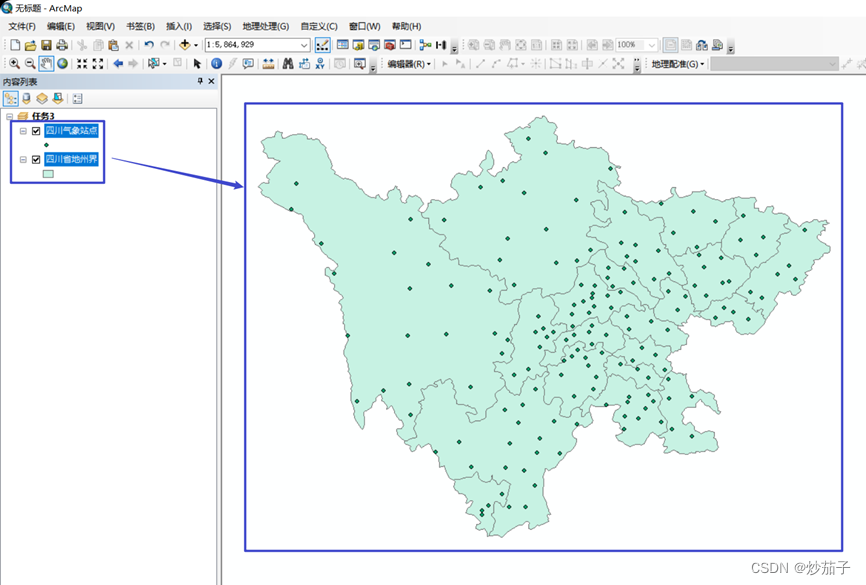This screenshot has height=585, width=866.
Task: Click the 四川气象站点 point symbol
Action: (x=46, y=145)
